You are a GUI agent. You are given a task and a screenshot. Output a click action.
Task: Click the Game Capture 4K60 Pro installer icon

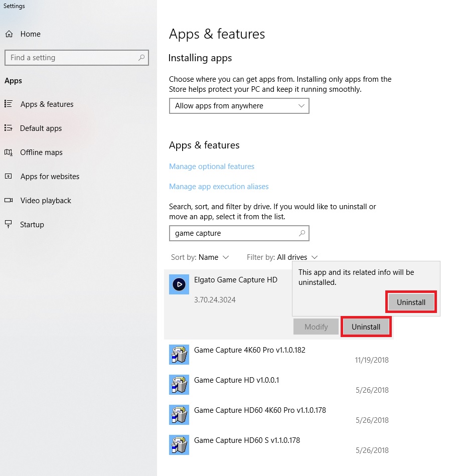tap(179, 355)
